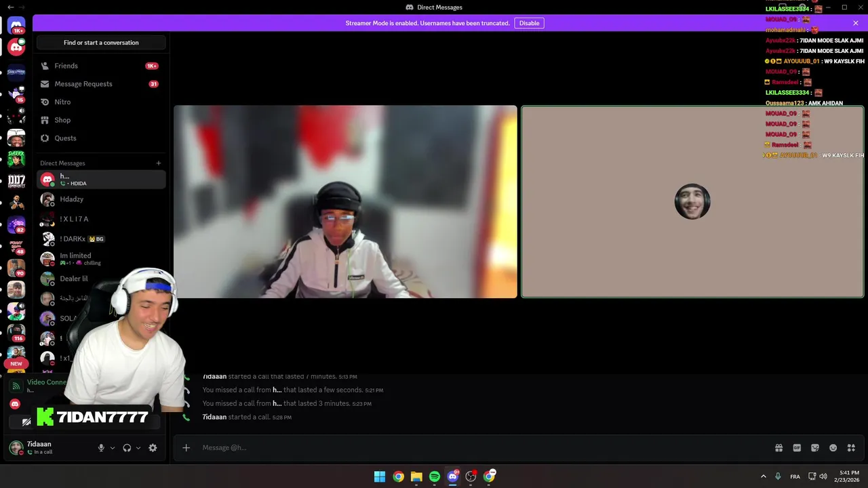
Task: Toggle the camera off button in voice panel
Action: click(x=26, y=422)
